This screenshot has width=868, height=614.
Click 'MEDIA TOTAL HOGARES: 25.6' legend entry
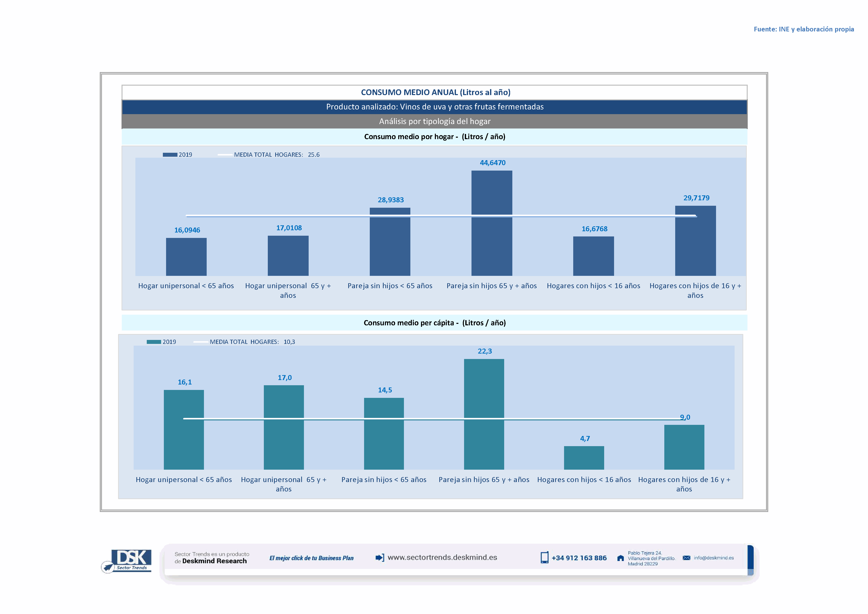[276, 155]
